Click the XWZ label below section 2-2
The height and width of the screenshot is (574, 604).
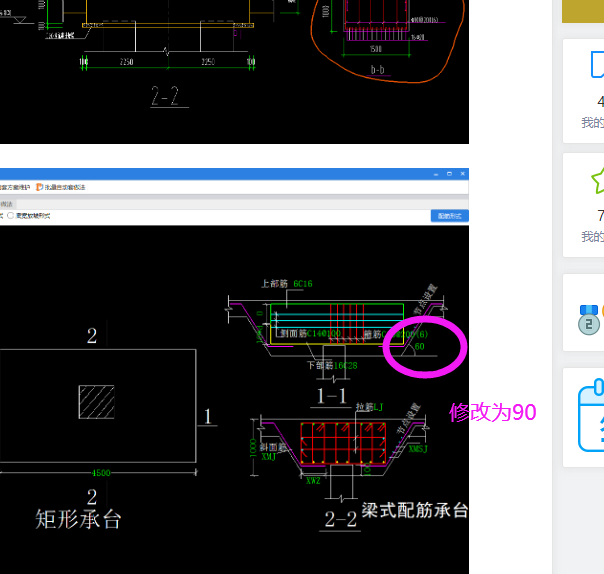pyautogui.click(x=313, y=481)
